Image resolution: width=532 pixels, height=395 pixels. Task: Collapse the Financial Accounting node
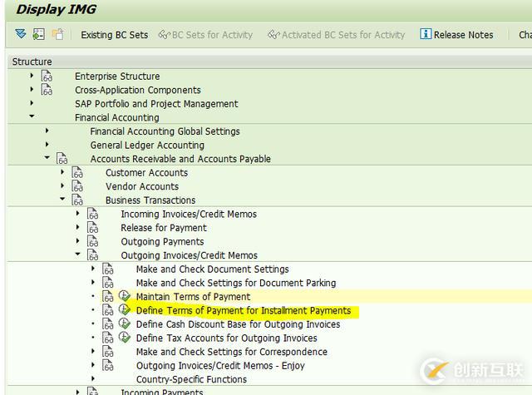32,116
